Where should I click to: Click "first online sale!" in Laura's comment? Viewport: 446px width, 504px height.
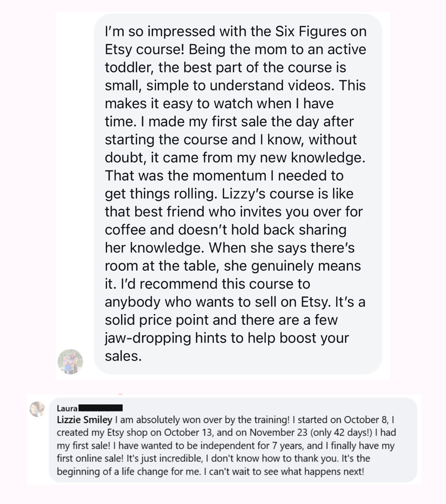pos(93,459)
